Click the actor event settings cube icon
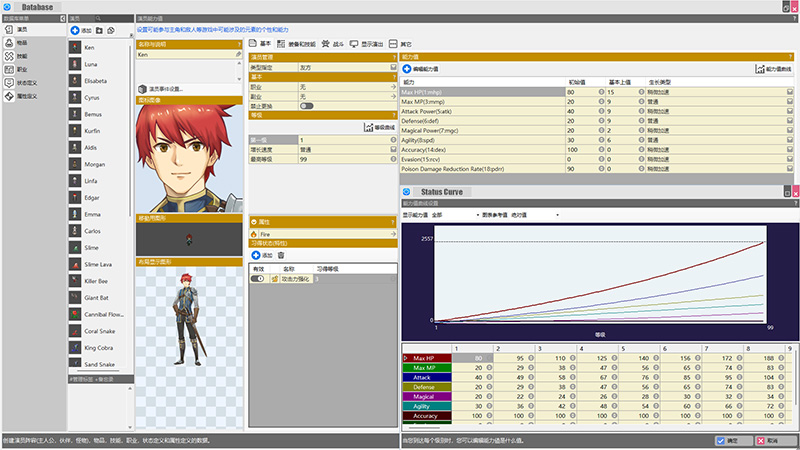Image resolution: width=800 pixels, height=450 pixels. click(142, 88)
